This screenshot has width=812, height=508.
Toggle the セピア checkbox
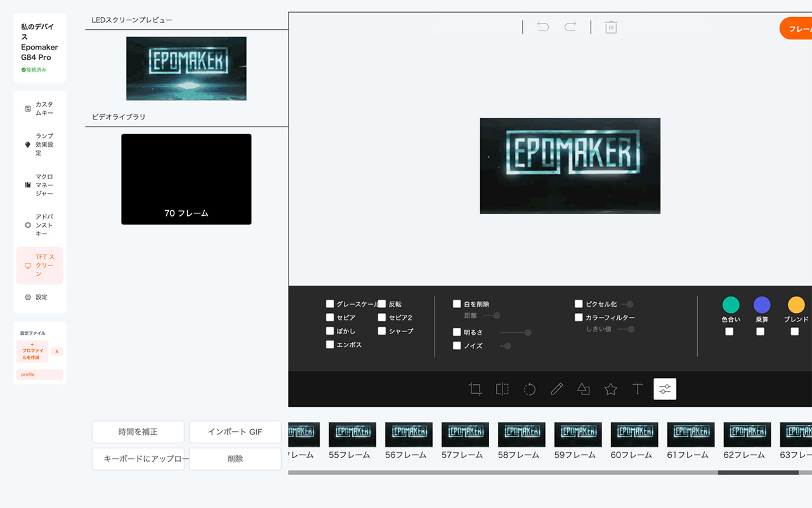coord(330,317)
